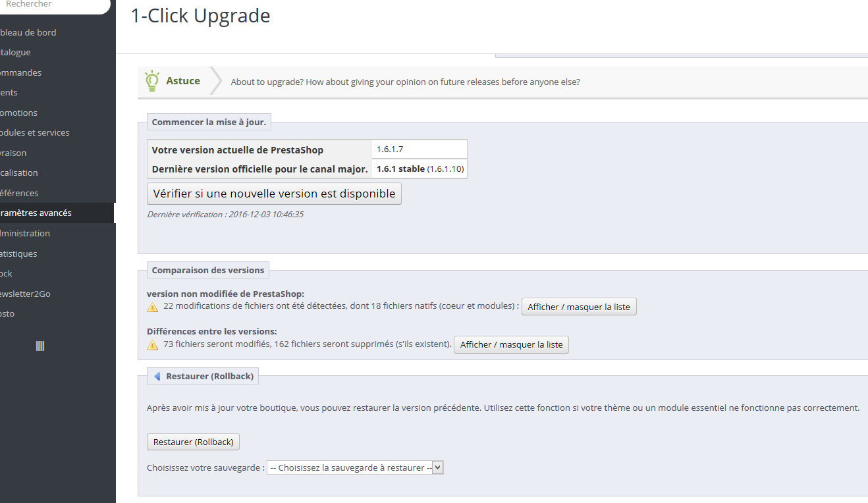The height and width of the screenshot is (503, 868).
Task: Click the 1-Click Upgrade page title
Action: coord(200,16)
